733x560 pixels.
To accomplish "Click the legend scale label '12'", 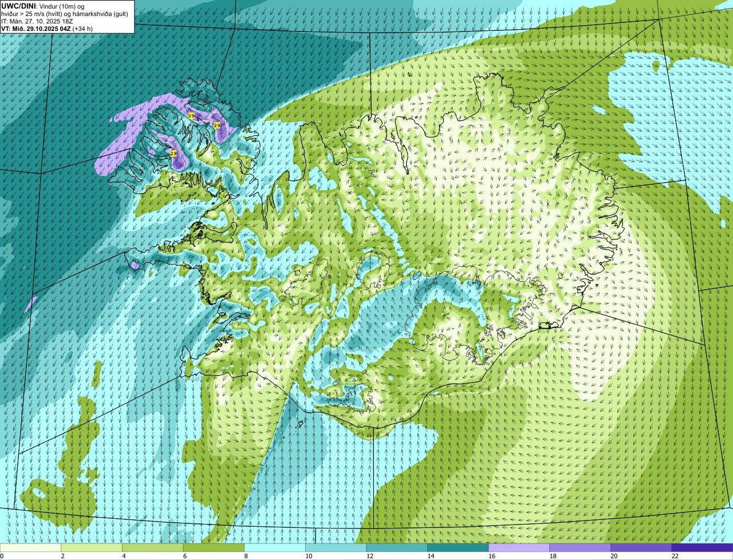I will coord(370,556).
